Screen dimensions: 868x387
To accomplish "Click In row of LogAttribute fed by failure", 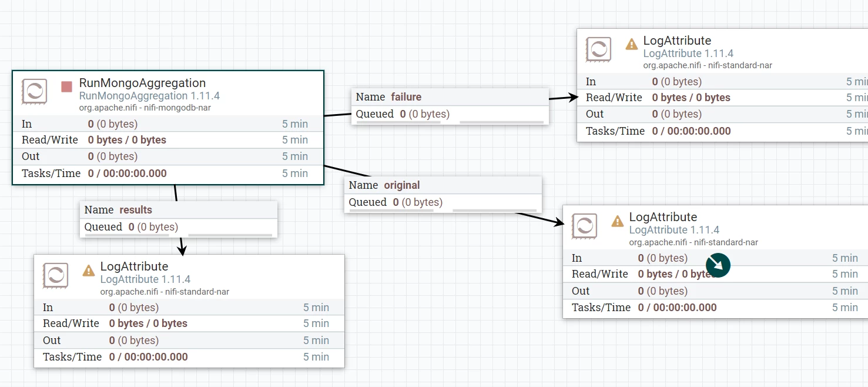I will click(x=722, y=82).
